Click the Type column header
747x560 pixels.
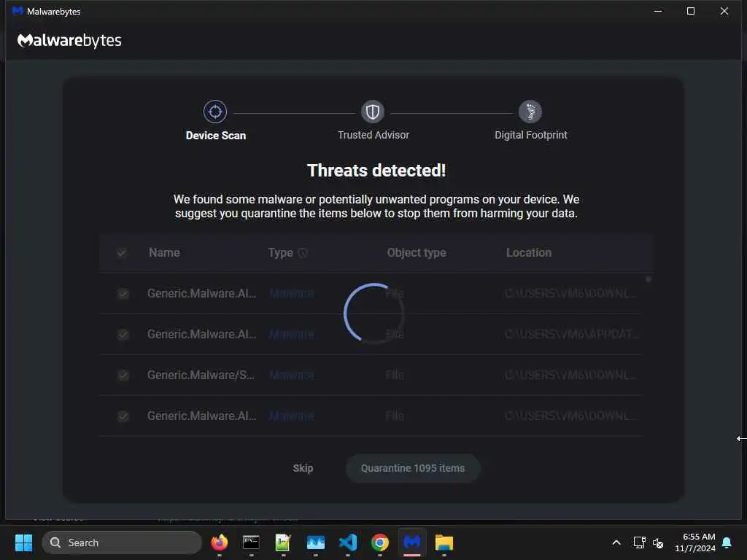pyautogui.click(x=280, y=253)
